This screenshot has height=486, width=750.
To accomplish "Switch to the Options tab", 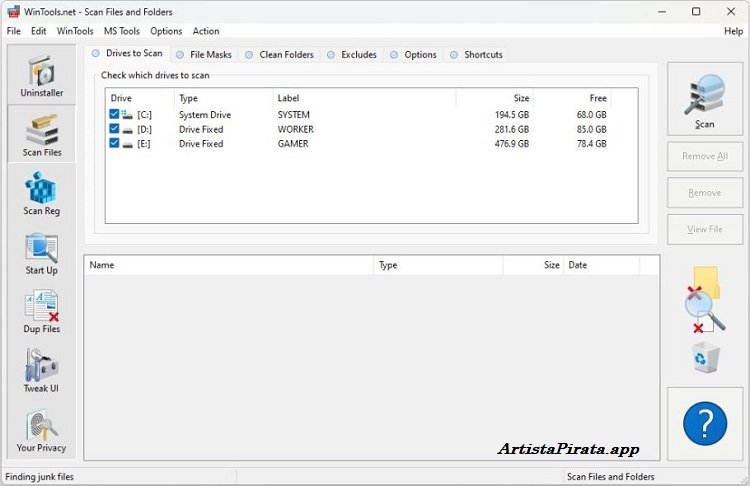I will point(414,55).
